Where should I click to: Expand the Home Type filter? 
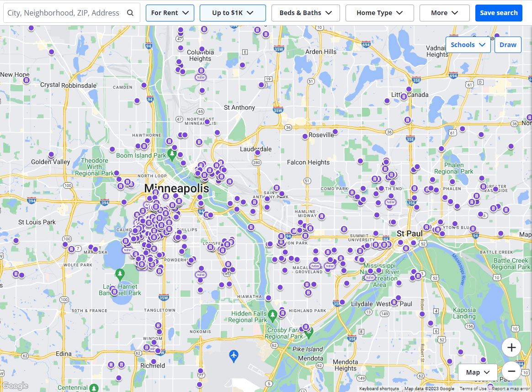(380, 13)
